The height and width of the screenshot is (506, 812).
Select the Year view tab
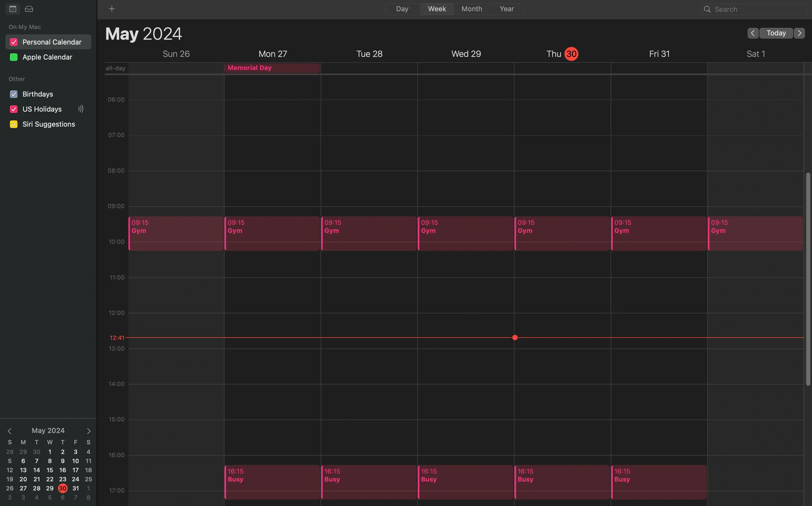pos(506,9)
